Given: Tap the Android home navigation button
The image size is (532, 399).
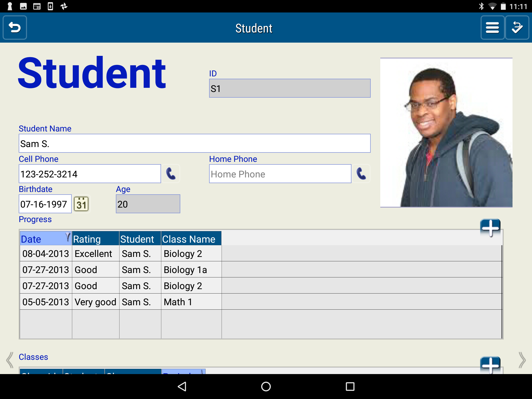Looking at the screenshot, I should [266, 386].
